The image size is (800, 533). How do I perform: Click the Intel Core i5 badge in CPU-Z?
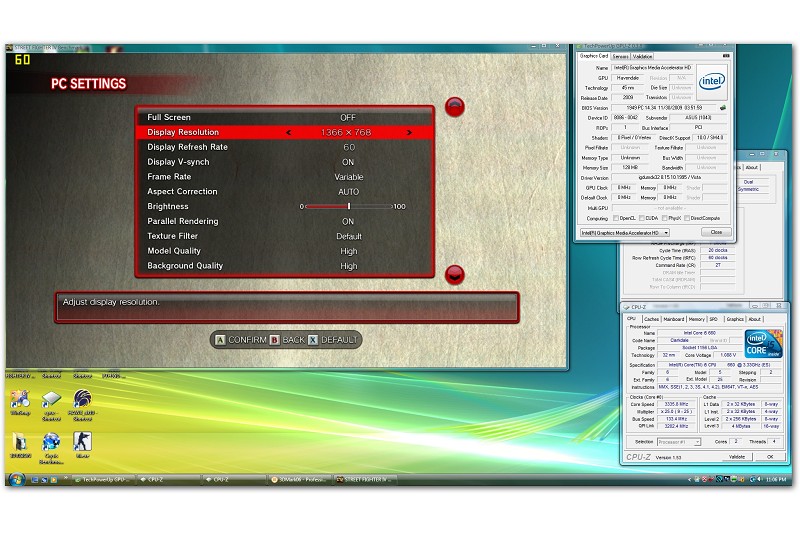763,344
